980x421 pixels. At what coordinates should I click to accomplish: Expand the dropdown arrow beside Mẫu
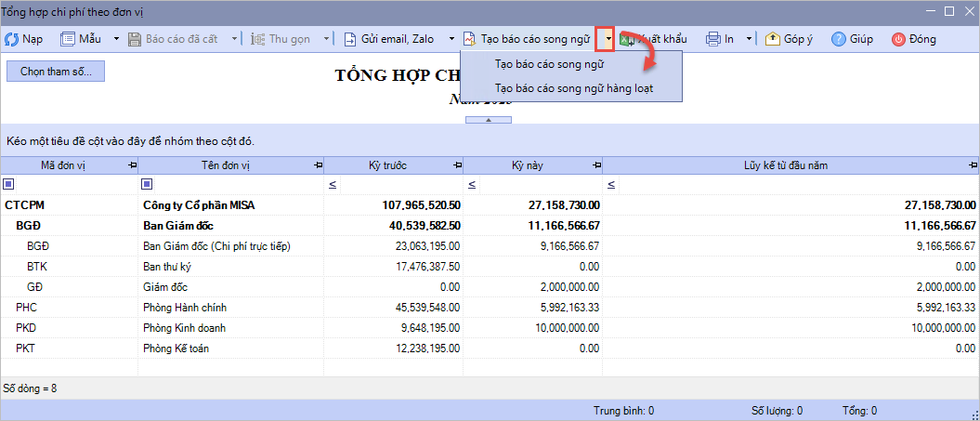(116, 39)
